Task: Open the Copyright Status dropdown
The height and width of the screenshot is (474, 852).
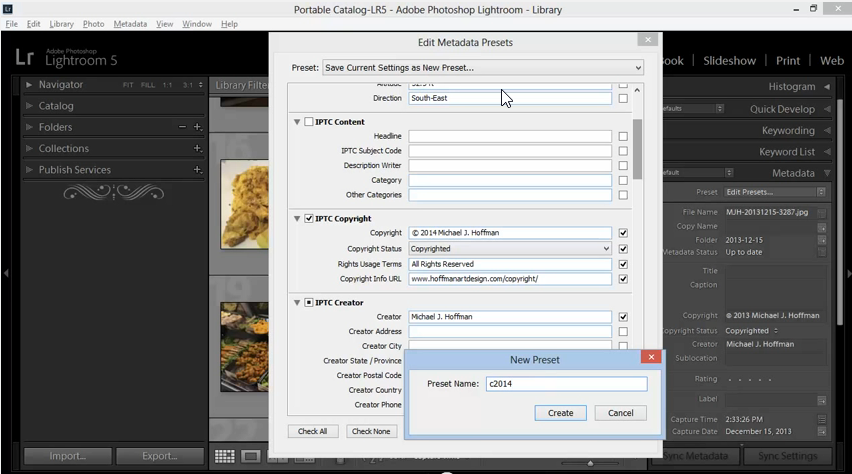Action: (510, 248)
